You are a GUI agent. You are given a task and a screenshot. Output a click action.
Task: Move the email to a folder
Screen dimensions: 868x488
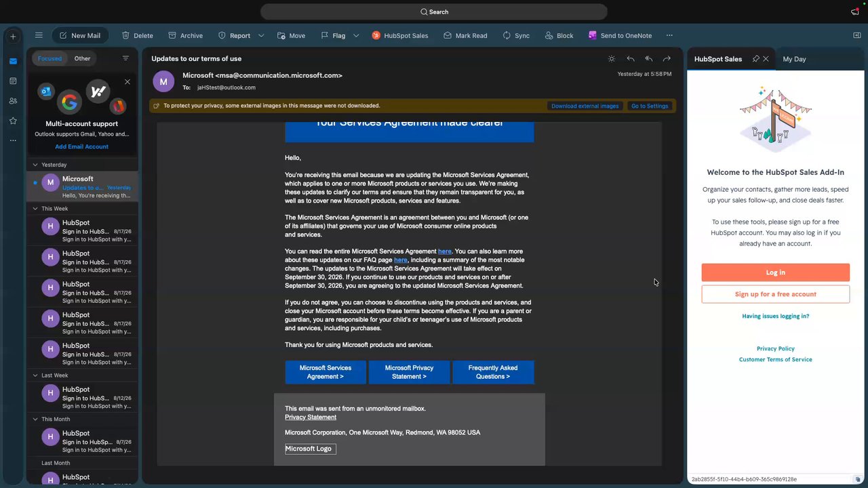pyautogui.click(x=291, y=35)
